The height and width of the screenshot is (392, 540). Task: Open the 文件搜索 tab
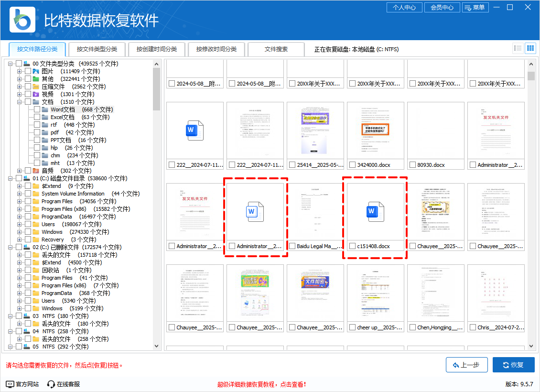(x=276, y=49)
